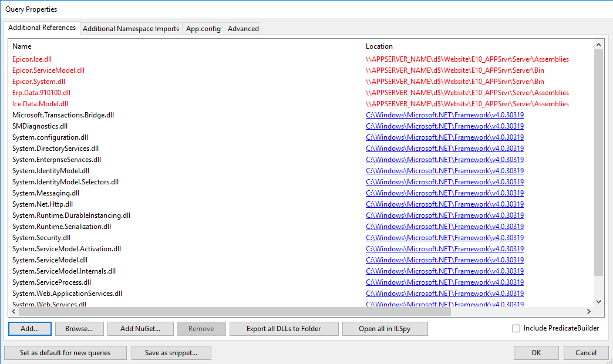
Task: Open location link for System.configuration.dll
Action: tap(444, 137)
